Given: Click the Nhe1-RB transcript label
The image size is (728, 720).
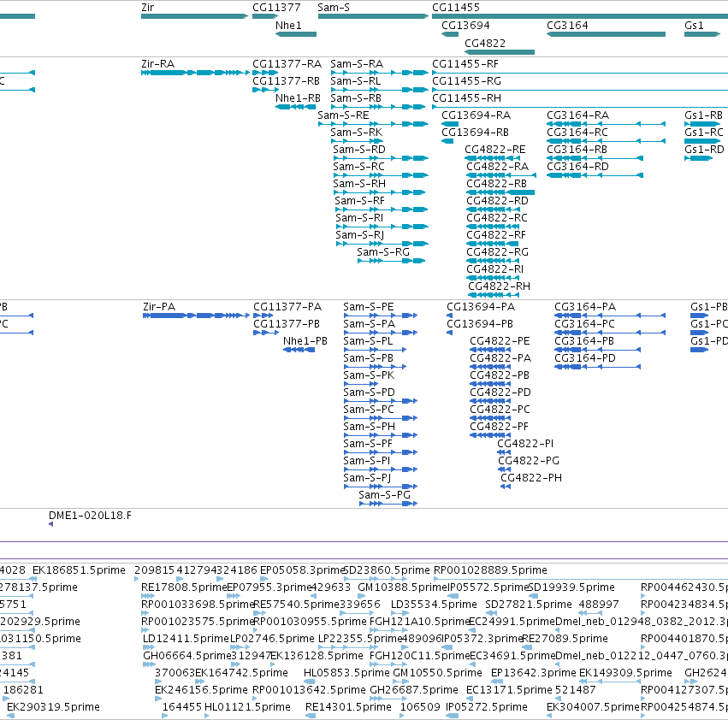Looking at the screenshot, I should [x=298, y=98].
